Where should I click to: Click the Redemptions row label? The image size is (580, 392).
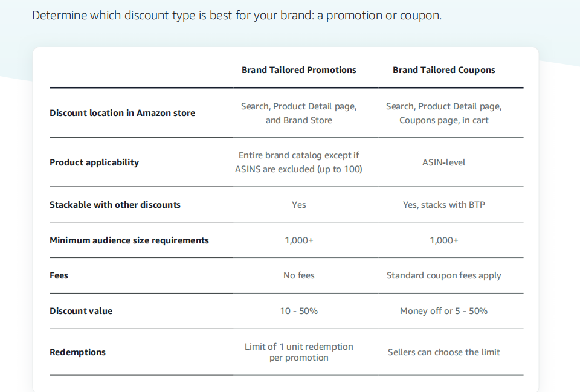point(78,352)
